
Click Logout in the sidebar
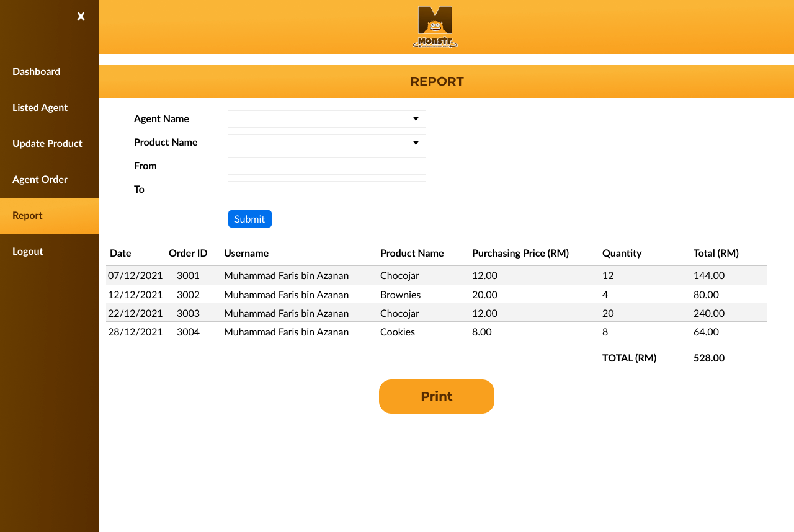pos(28,252)
